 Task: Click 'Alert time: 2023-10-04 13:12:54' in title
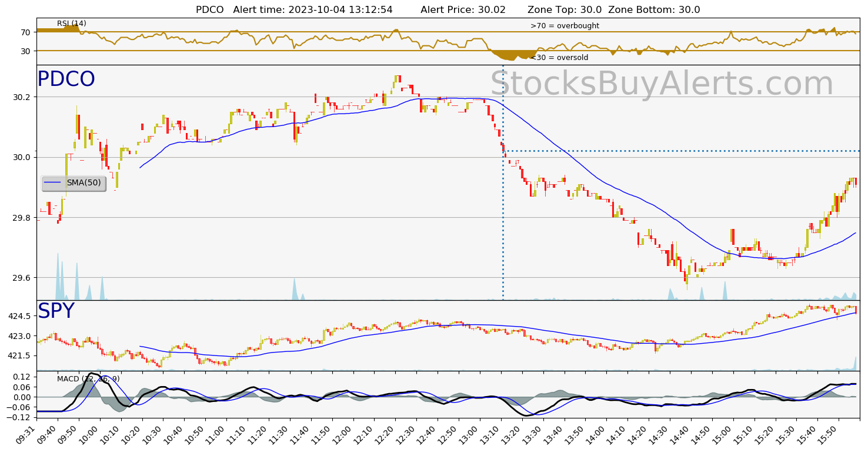313,10
